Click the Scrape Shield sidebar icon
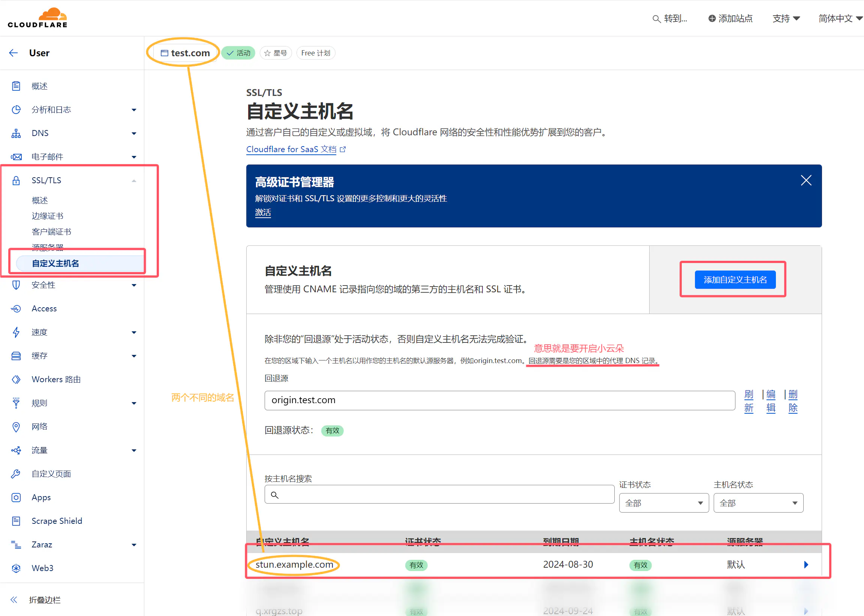Screen dimensions: 864x616 16,521
